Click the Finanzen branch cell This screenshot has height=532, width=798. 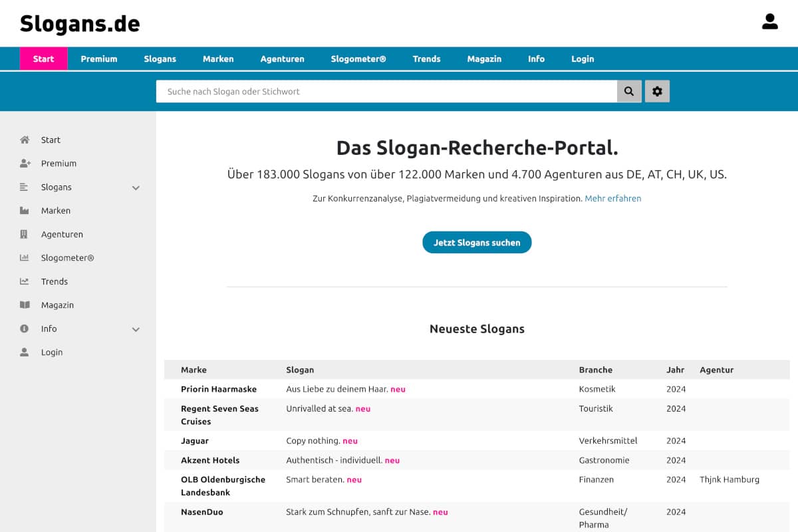[x=597, y=479]
